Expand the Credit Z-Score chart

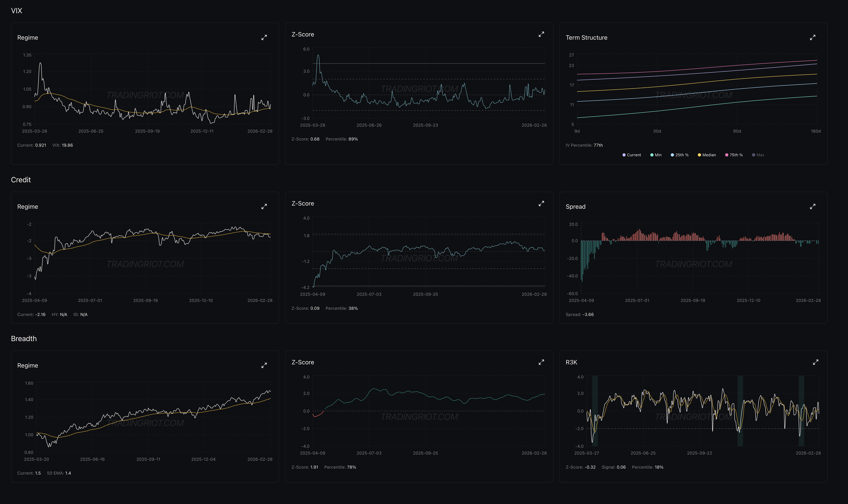click(x=541, y=203)
